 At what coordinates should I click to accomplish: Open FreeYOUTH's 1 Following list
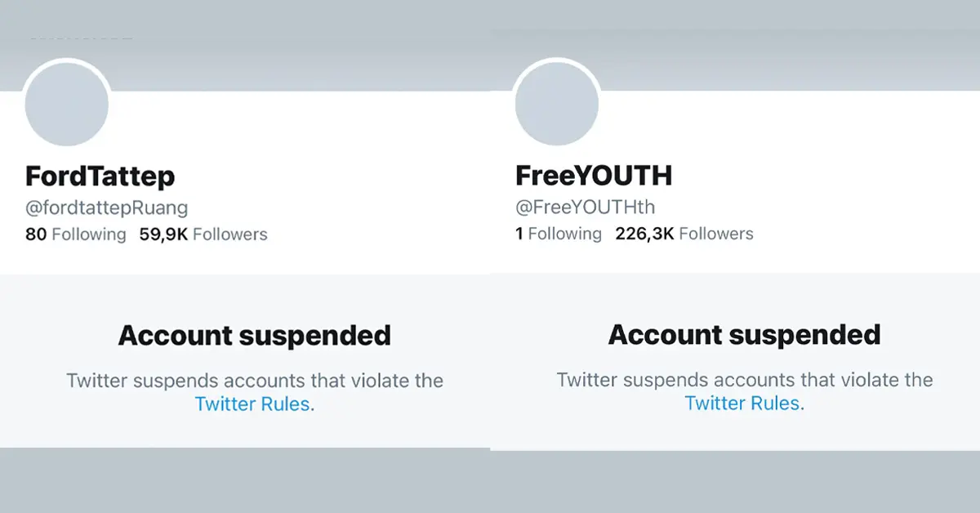[558, 234]
